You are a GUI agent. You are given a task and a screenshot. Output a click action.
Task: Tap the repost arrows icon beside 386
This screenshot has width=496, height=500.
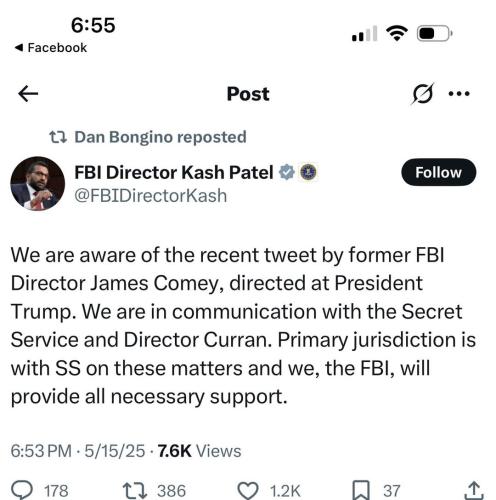135,491
